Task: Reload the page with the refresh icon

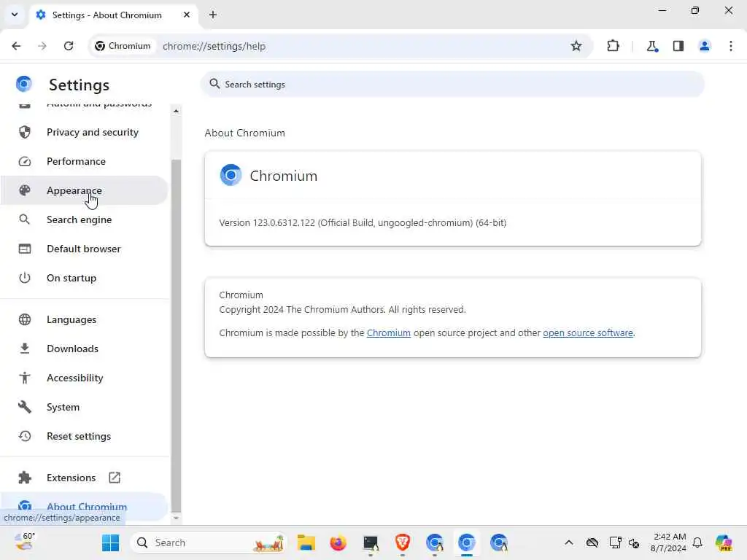Action: (x=69, y=46)
